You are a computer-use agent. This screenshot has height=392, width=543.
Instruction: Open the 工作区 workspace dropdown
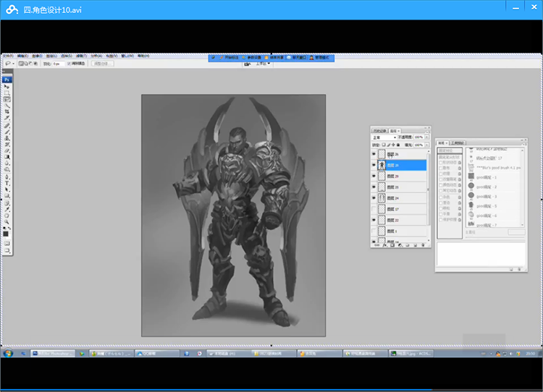[x=263, y=64]
